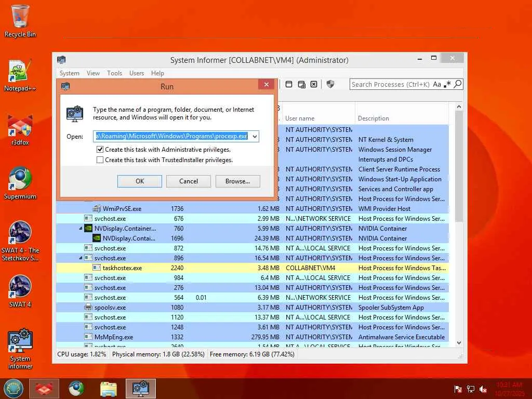Click NVDisplay.Contai... 1696 NVIDIA icon
Image resolution: width=532 pixels, height=399 pixels.
97,238
